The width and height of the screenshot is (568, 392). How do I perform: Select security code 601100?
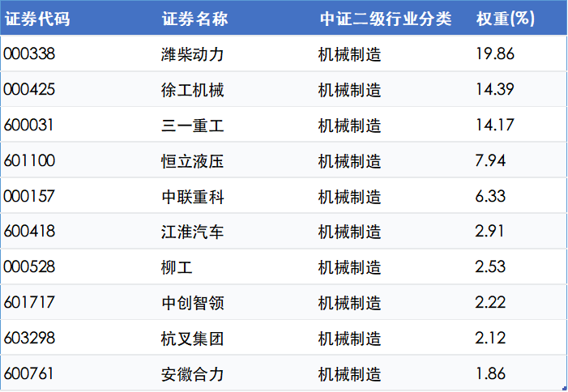click(x=29, y=160)
